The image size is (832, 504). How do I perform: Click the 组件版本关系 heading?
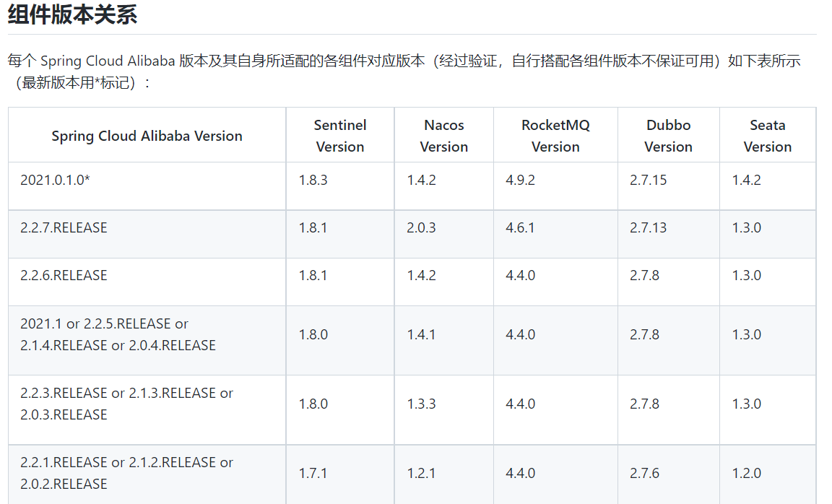(x=73, y=14)
